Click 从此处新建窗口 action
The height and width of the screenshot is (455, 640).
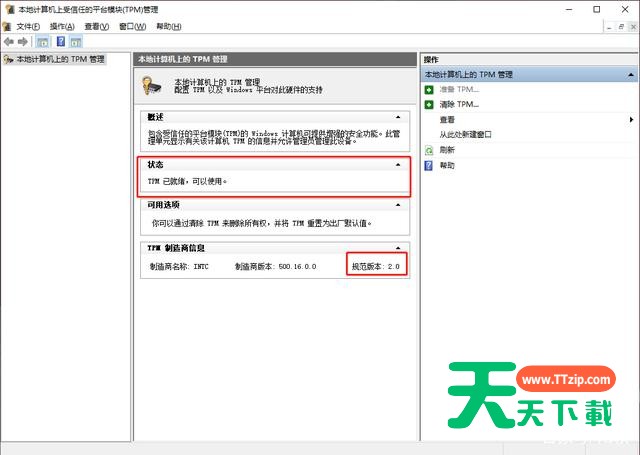(x=465, y=134)
